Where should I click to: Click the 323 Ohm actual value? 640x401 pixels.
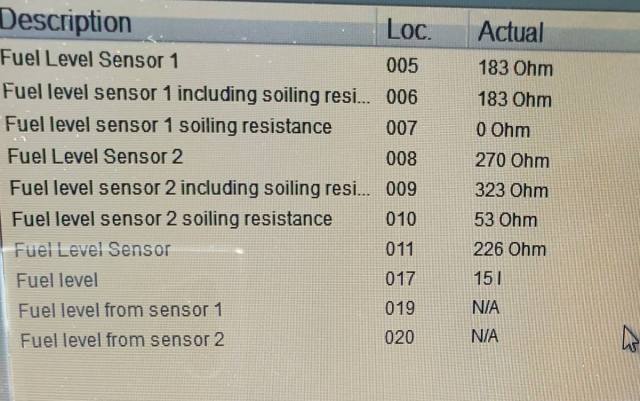point(513,190)
